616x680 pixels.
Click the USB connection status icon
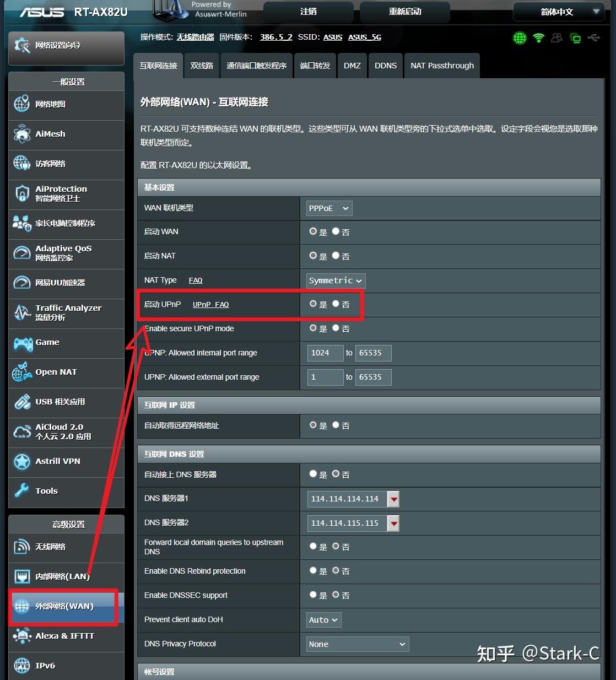[x=593, y=37]
